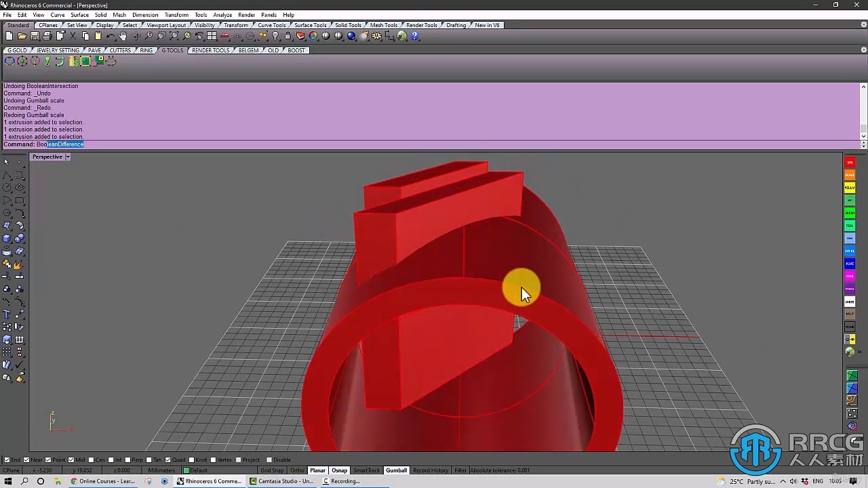Image resolution: width=868 pixels, height=488 pixels.
Task: Switch to the CUTTERS tab
Action: point(120,50)
